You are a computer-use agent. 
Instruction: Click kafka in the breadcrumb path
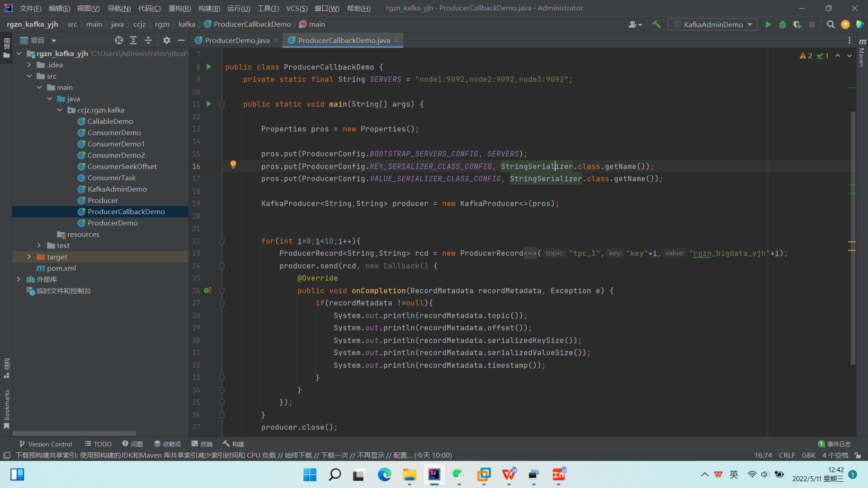coord(187,24)
